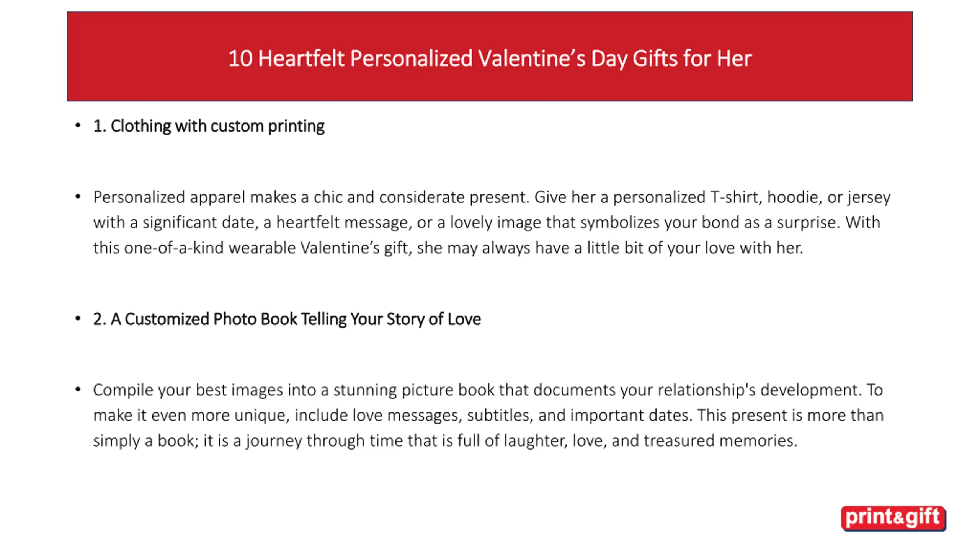The height and width of the screenshot is (551, 980).
Task: Click the print&gift logo
Action: 893,518
